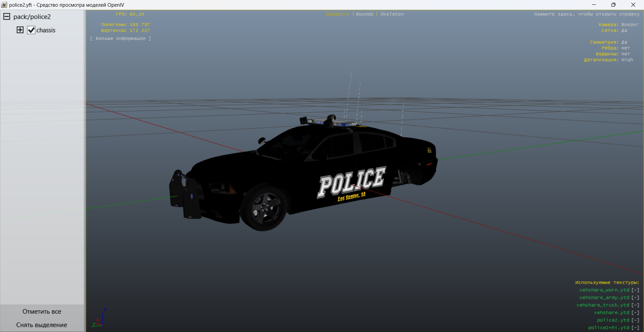This screenshot has height=332, width=644.
Task: Switch to the Bounds view tab
Action: (x=364, y=14)
